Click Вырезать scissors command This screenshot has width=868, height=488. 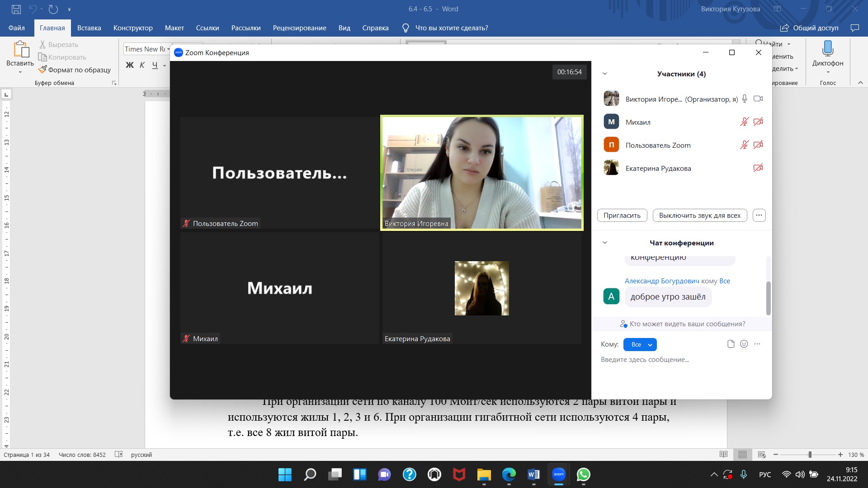point(58,45)
